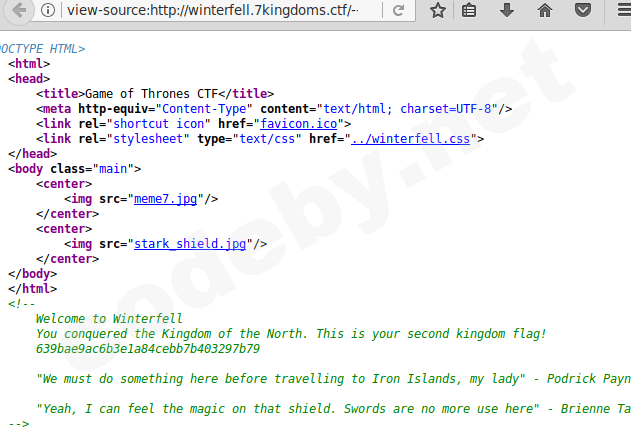The image size is (631, 429).
Task: Click the opening <html> tag
Action: point(29,64)
